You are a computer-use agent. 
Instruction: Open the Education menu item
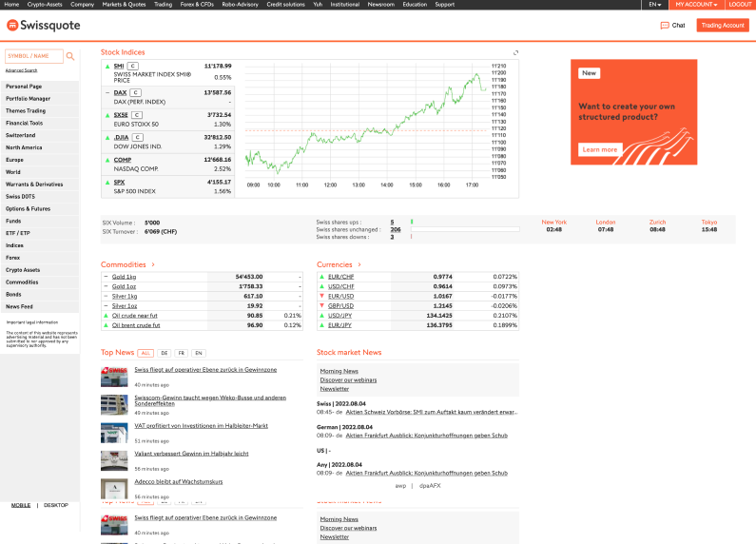pos(415,5)
